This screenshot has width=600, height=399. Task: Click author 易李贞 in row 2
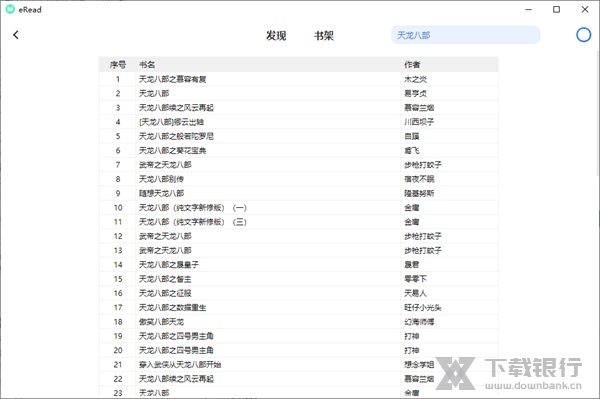[416, 93]
